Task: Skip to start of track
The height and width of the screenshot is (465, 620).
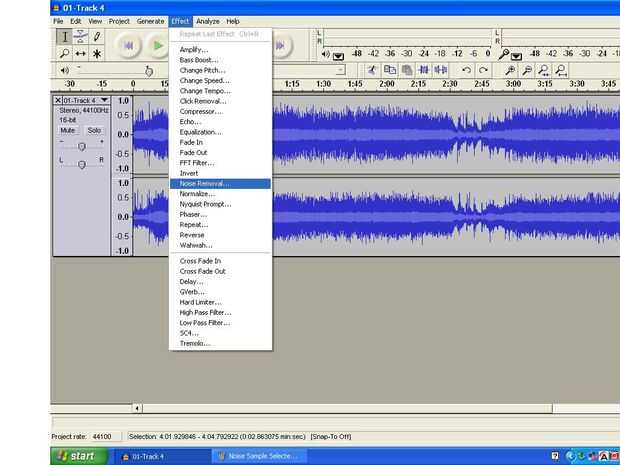Action: coord(128,46)
